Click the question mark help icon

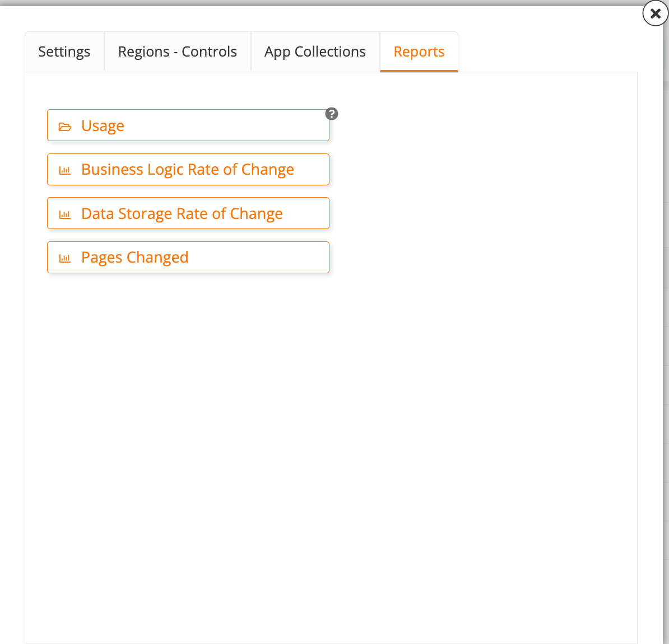click(332, 114)
